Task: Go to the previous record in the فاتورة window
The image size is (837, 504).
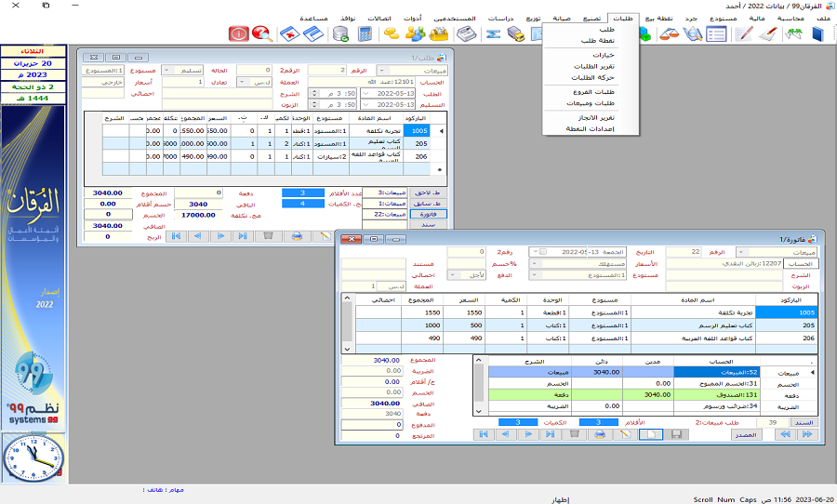Action: (506, 434)
